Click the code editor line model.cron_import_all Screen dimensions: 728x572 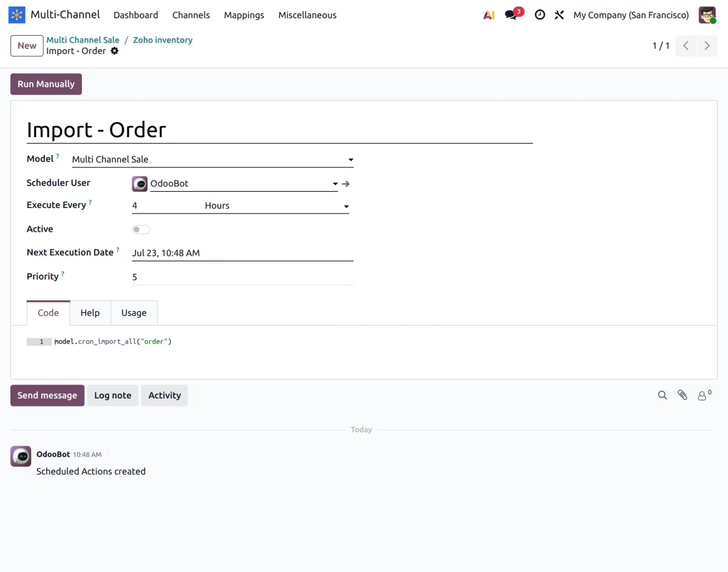pyautogui.click(x=113, y=342)
